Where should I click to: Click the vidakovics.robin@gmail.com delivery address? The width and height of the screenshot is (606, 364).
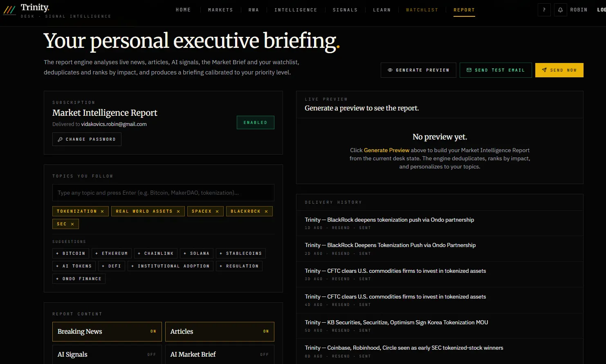click(x=114, y=124)
